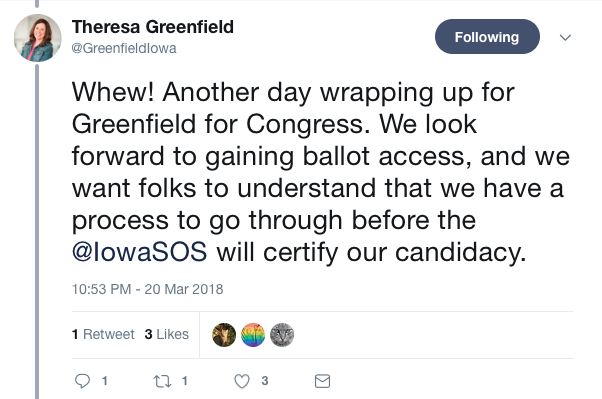
Task: Click the first liker avatar
Action: (x=224, y=335)
